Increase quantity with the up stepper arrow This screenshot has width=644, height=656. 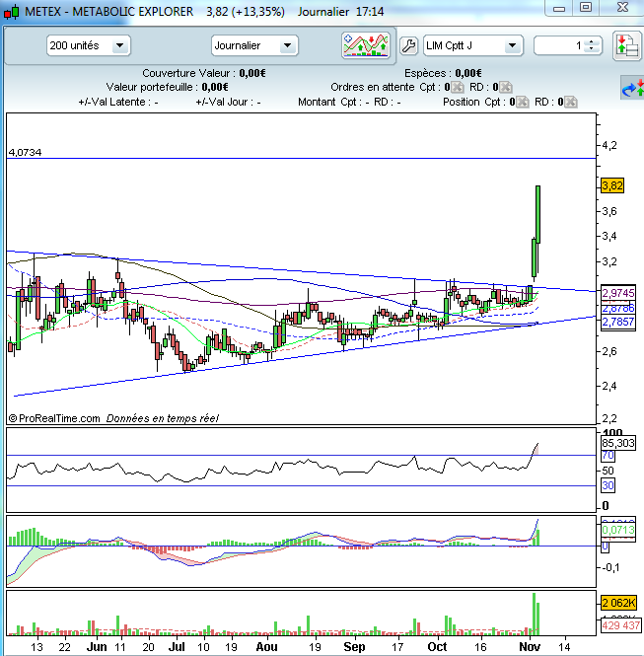592,41
